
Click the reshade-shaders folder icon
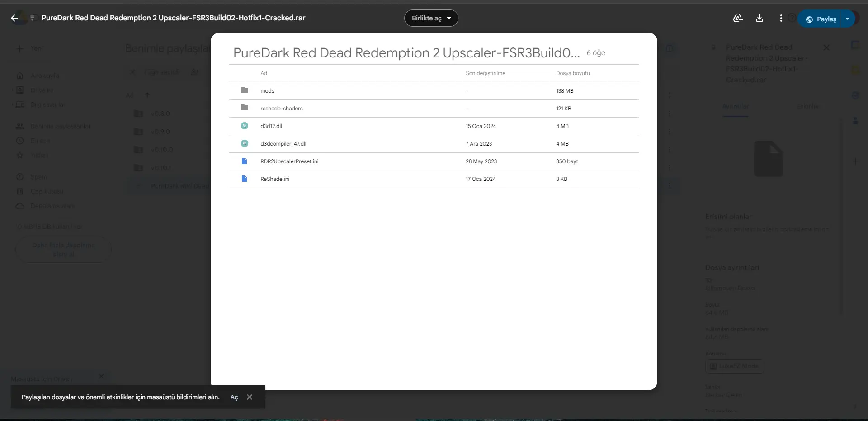point(245,108)
